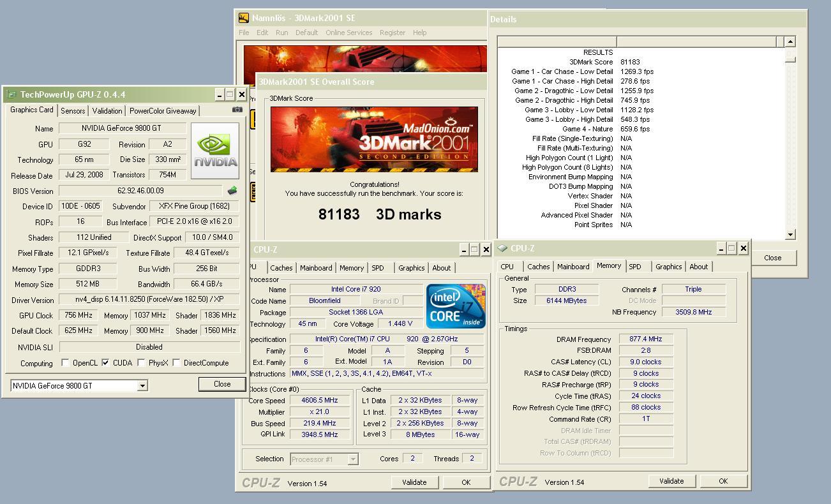Screen dimensions: 831x504
Task: Click the Command Rate value 1T
Action: point(646,419)
